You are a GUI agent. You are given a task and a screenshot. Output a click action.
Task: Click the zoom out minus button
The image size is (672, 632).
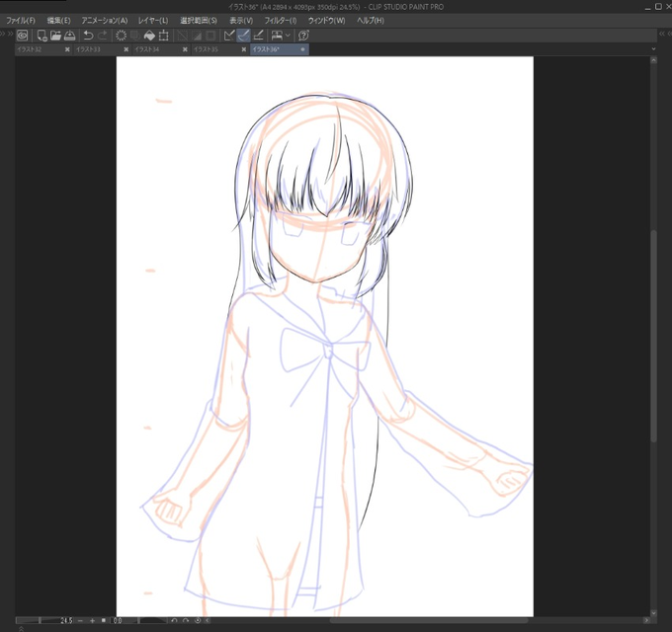pyautogui.click(x=81, y=620)
